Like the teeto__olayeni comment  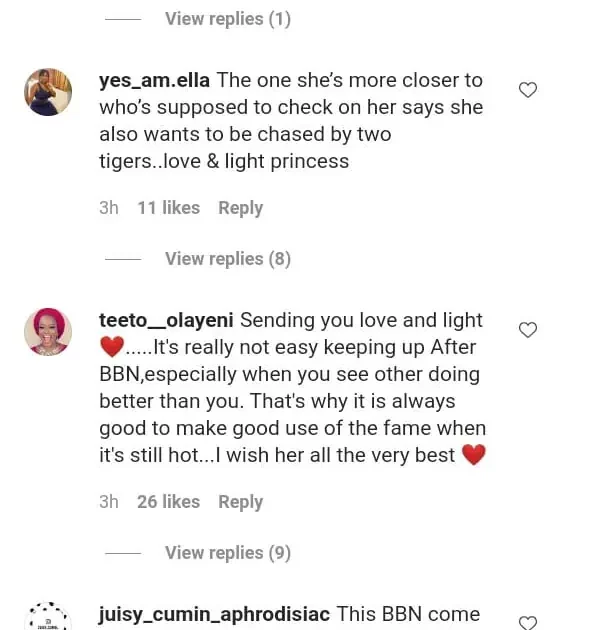click(528, 330)
